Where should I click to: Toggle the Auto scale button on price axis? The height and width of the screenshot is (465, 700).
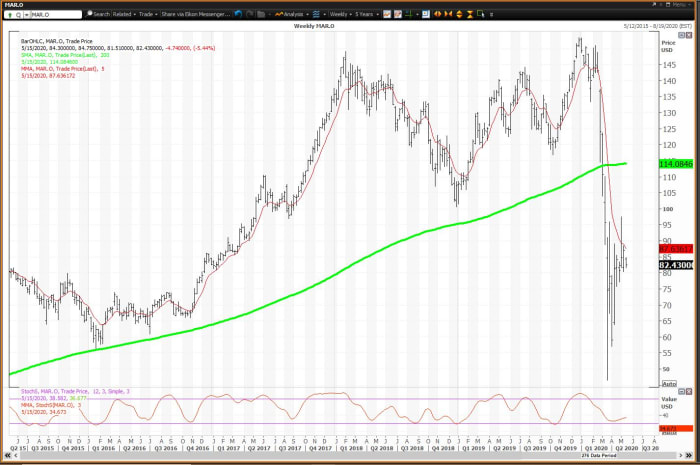point(668,384)
